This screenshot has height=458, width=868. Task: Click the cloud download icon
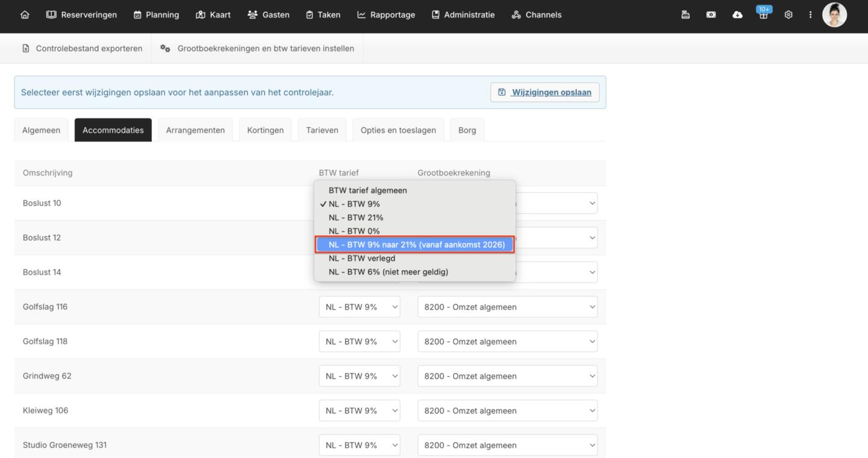[x=737, y=15]
